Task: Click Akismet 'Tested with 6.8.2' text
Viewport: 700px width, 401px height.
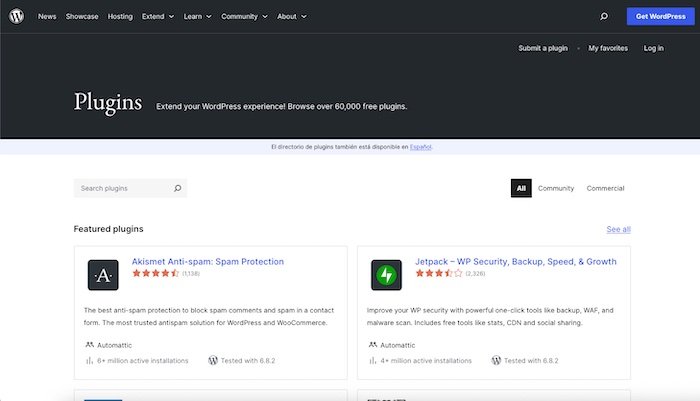Action: tap(248, 361)
